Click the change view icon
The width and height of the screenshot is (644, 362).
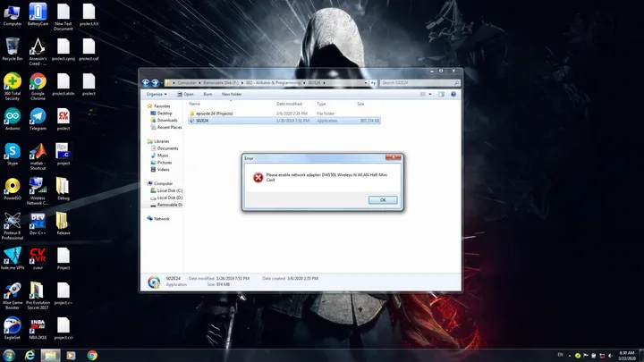coord(422,95)
